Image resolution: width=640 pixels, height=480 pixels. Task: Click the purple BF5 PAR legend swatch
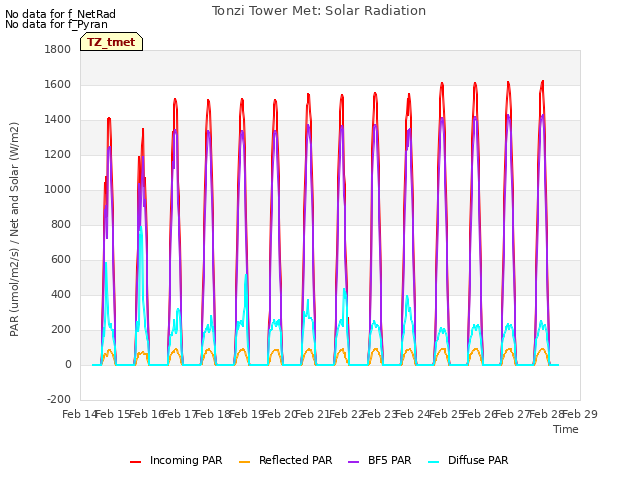pyautogui.click(x=353, y=462)
